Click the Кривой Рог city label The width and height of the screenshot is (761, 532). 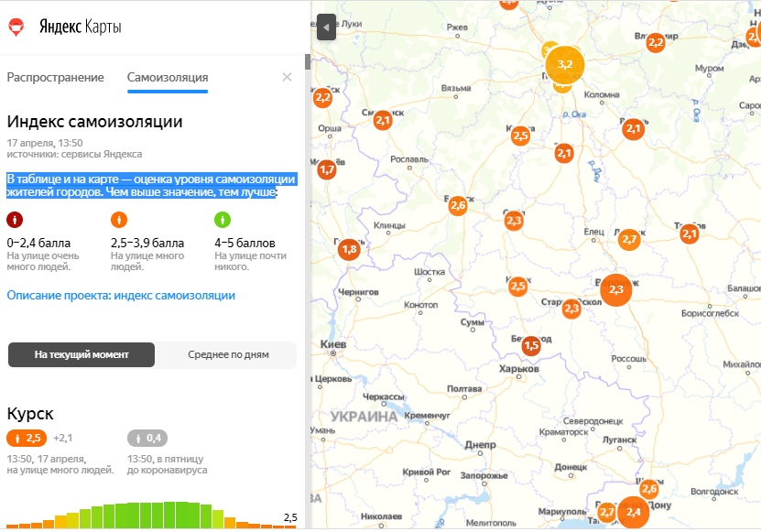[426, 472]
